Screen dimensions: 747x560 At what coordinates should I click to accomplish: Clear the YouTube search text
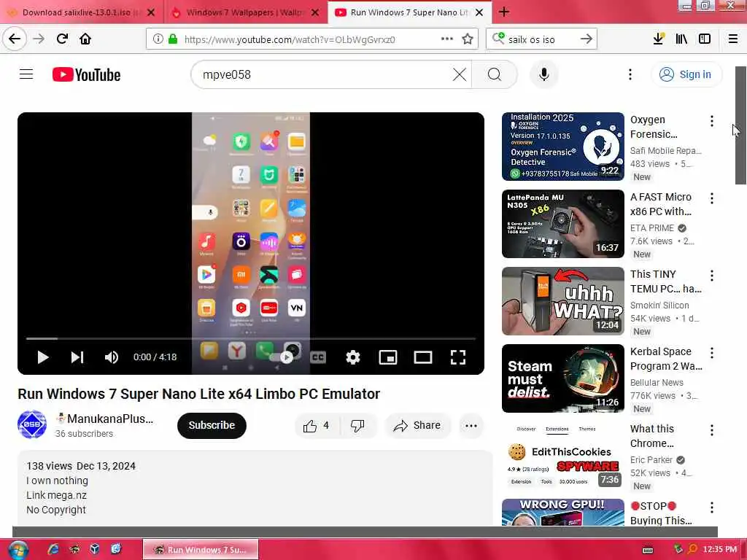point(460,74)
